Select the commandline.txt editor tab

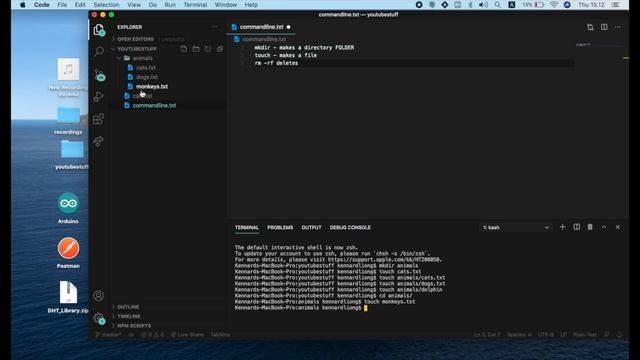tap(261, 27)
